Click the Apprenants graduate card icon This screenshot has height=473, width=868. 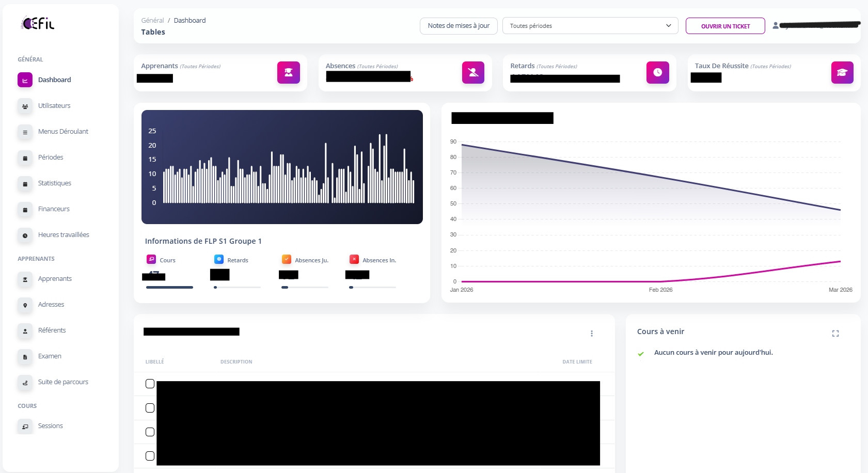(288, 73)
